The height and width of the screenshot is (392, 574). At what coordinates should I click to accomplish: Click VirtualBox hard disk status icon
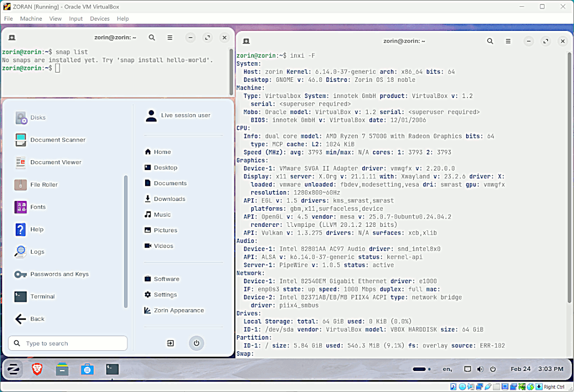click(x=453, y=387)
